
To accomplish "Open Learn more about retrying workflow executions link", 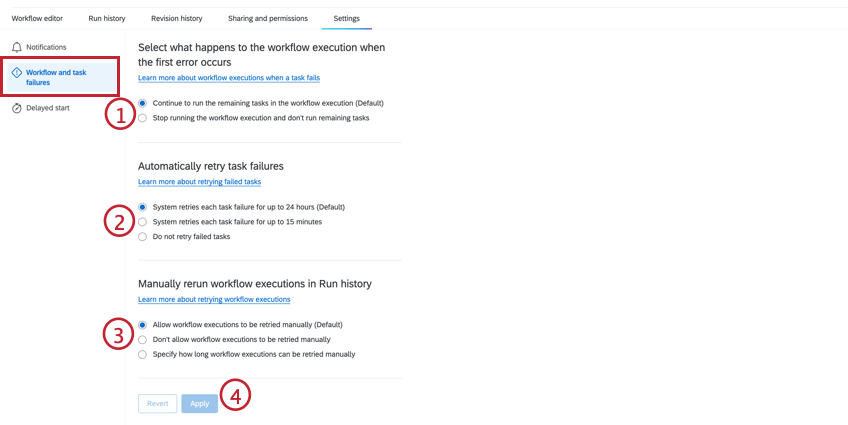I will (x=214, y=300).
